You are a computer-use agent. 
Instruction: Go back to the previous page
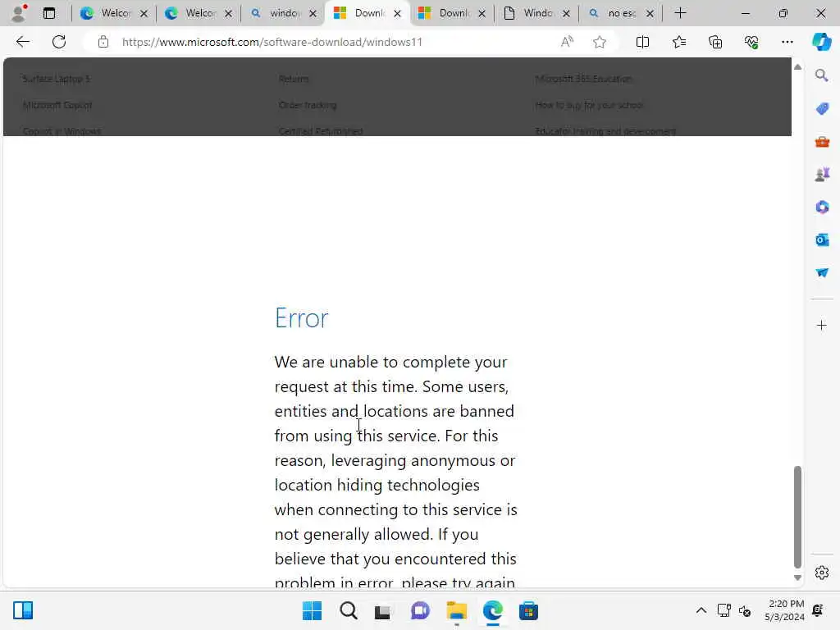click(x=22, y=42)
